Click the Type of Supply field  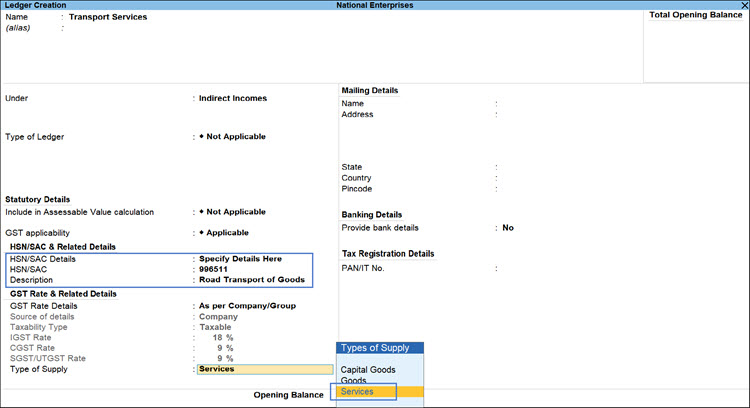(x=265, y=369)
